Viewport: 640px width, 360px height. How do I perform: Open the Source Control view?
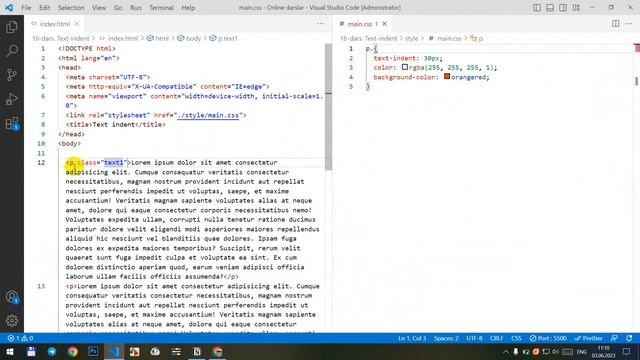click(x=12, y=75)
